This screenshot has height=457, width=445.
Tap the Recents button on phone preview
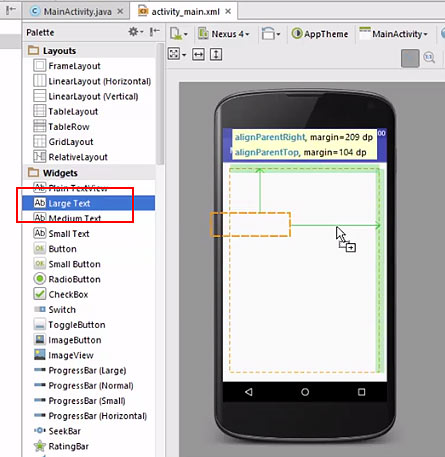[x=361, y=392]
